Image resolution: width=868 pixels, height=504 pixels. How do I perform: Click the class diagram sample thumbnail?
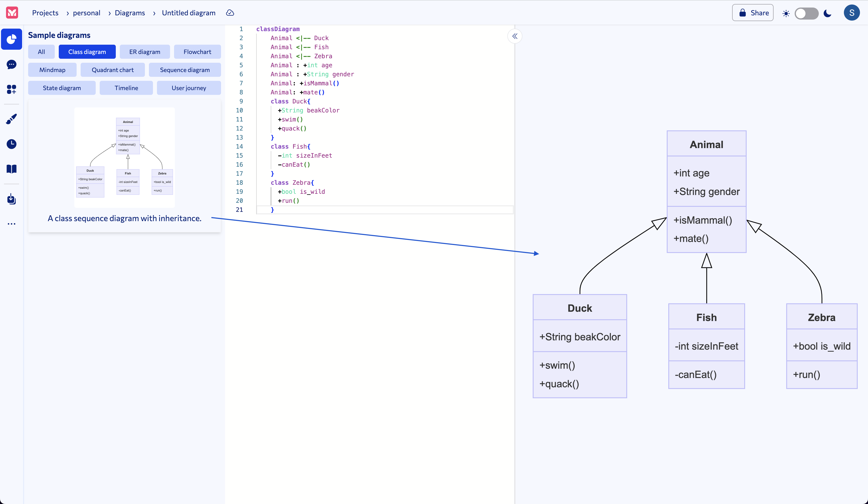point(124,157)
